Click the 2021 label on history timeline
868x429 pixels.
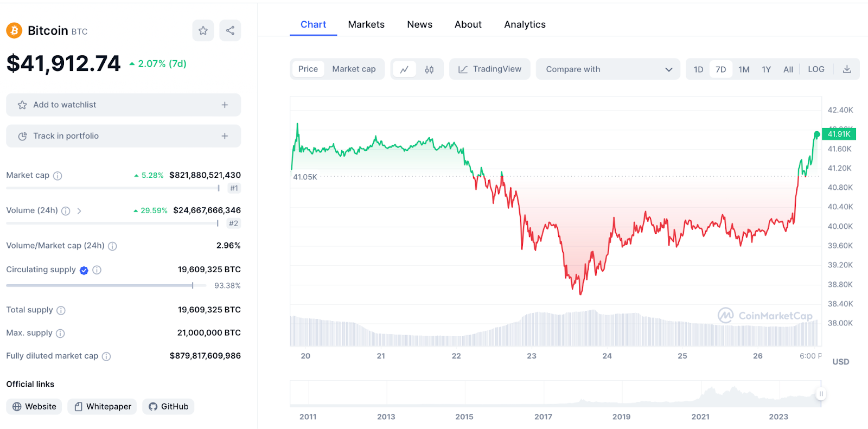(x=700, y=417)
